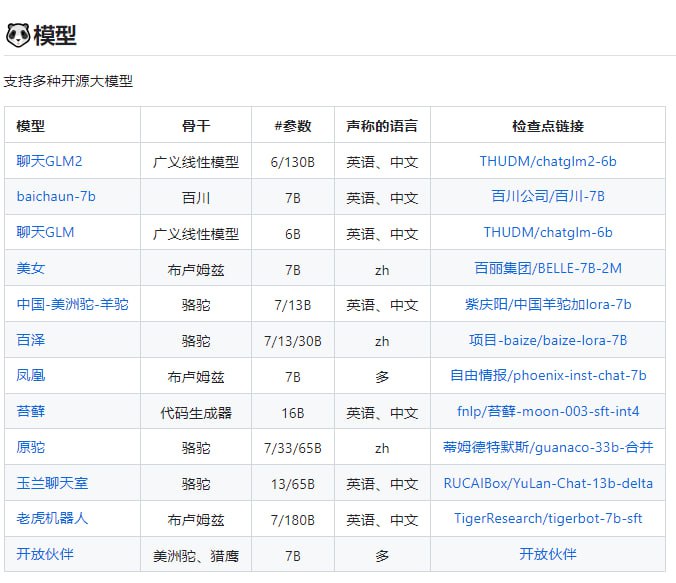Viewport: 676px width, 583px height.
Task: Click 7B in the baichaun-7b row
Action: point(293,198)
